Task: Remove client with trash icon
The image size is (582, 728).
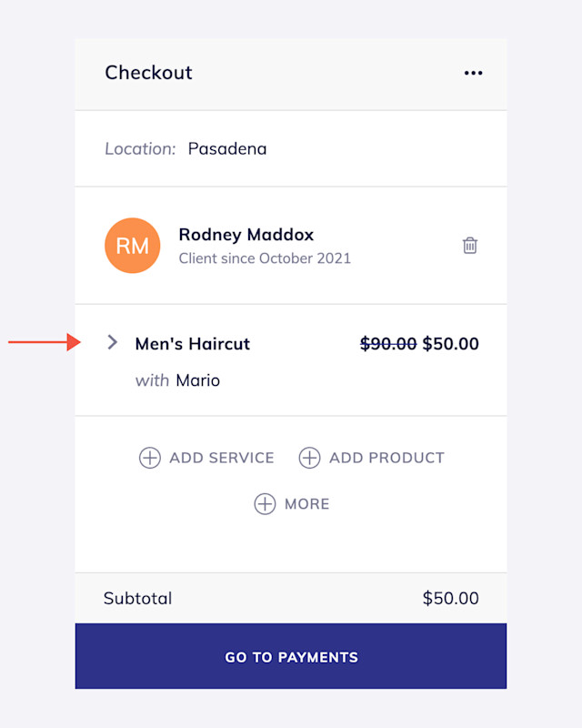Action: pyautogui.click(x=469, y=245)
